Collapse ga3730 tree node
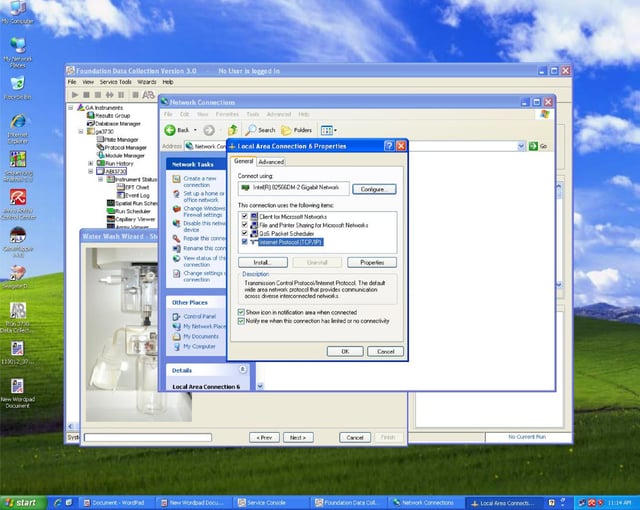Screen dimensions: 640x510 coord(81,131)
